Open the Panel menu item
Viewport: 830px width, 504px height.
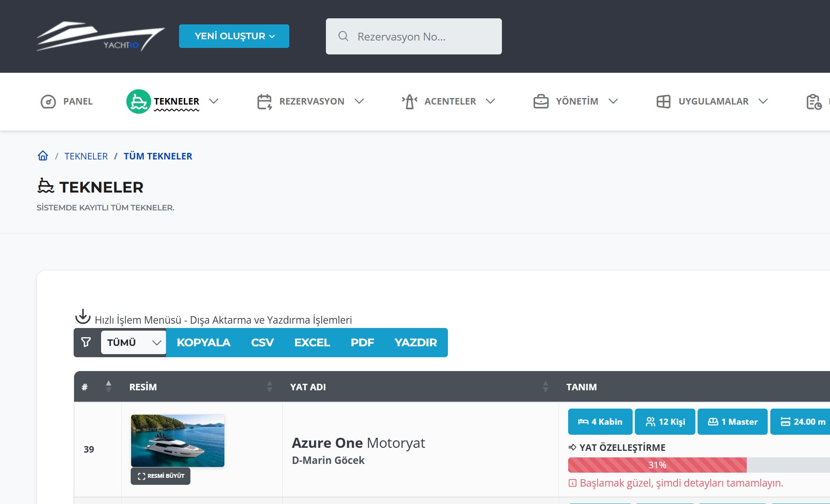point(67,101)
